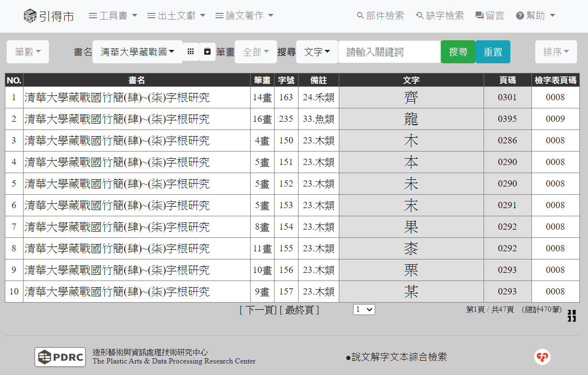Click the 書名 column header
This screenshot has width=588, height=375.
point(137,80)
